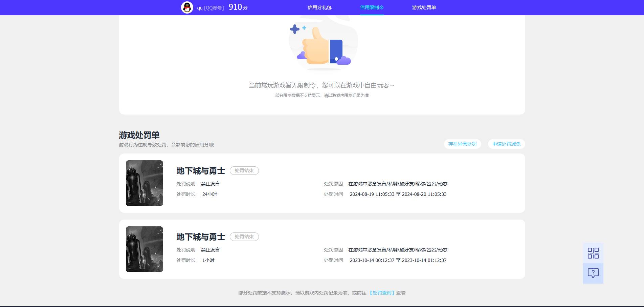Select the 信用限制令 tab
The height and width of the screenshot is (307, 644).
[372, 7]
